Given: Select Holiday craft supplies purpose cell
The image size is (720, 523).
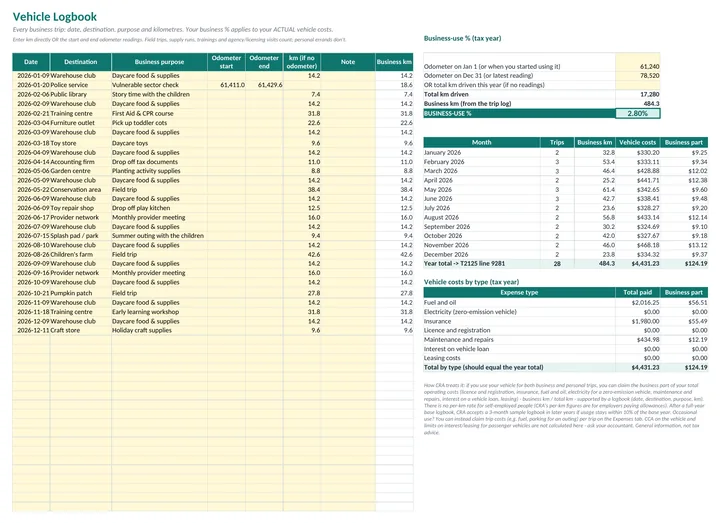Looking at the screenshot, I should 159,330.
